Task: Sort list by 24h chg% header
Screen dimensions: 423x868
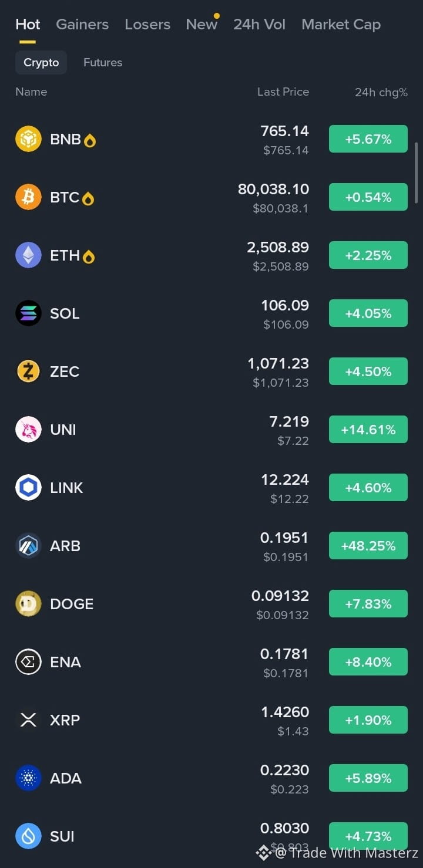Action: (x=381, y=92)
